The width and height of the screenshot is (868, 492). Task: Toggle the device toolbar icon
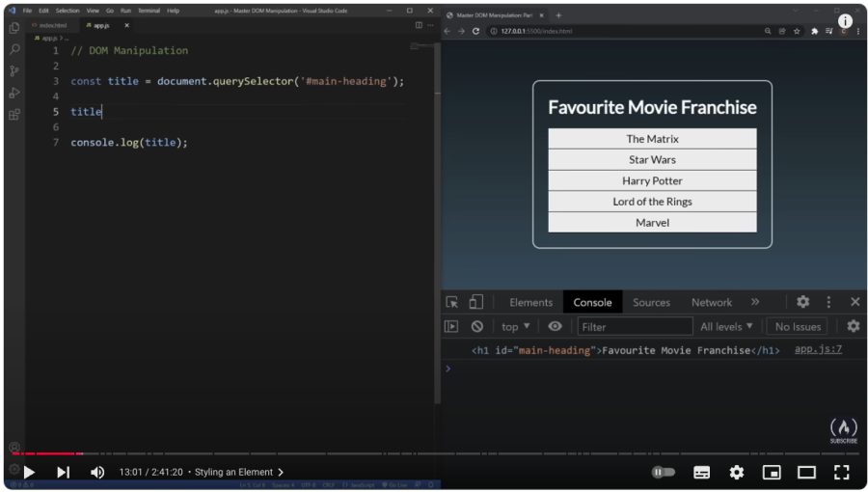[x=475, y=302]
